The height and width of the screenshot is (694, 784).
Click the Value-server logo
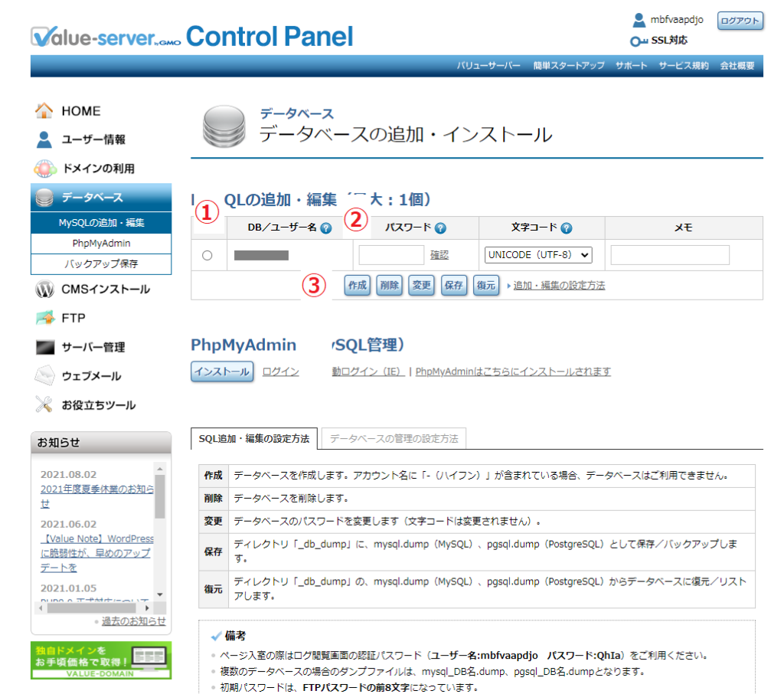(106, 37)
